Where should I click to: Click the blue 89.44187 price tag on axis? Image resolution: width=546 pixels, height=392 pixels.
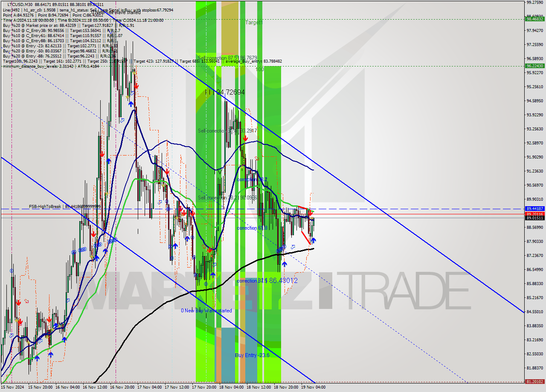[x=535, y=209]
